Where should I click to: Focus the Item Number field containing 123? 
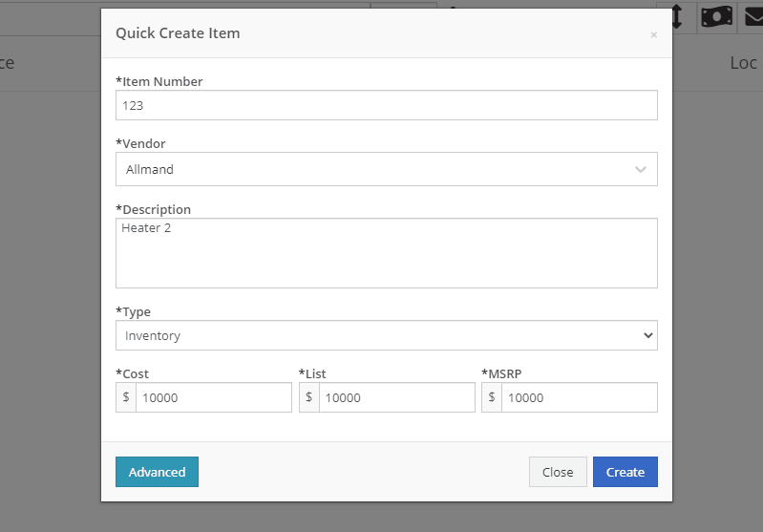coord(387,105)
